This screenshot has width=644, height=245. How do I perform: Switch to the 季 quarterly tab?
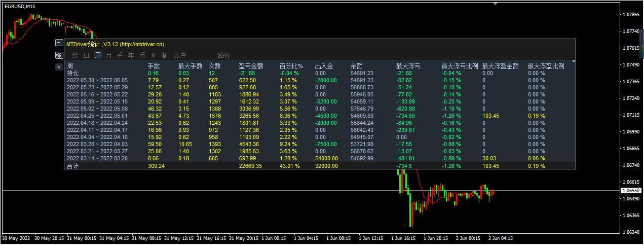pos(120,55)
